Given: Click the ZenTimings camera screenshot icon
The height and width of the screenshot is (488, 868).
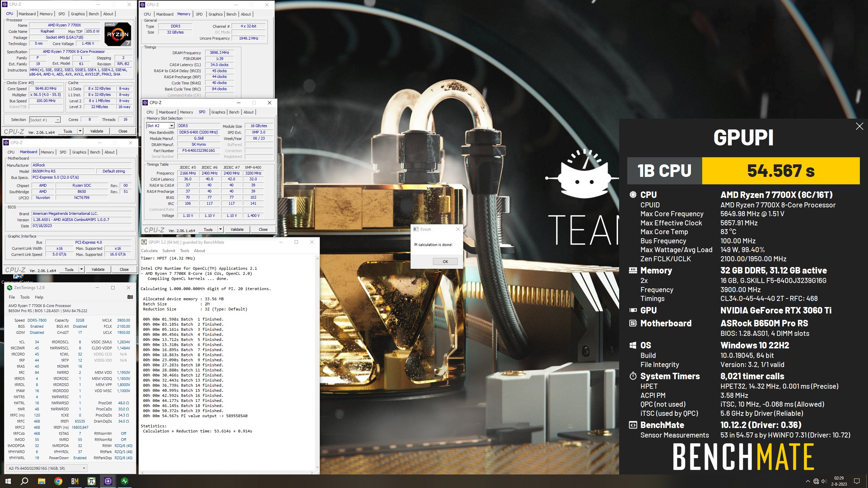Looking at the screenshot, I should pyautogui.click(x=130, y=297).
